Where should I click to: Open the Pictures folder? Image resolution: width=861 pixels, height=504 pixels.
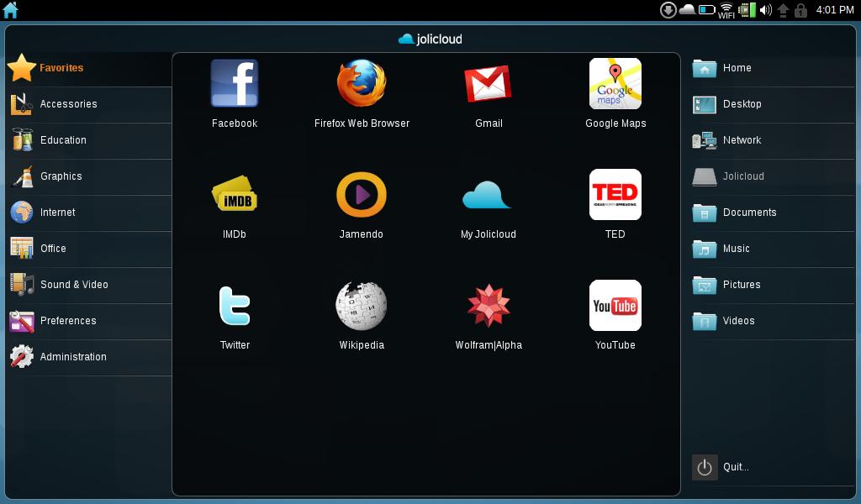(772, 285)
